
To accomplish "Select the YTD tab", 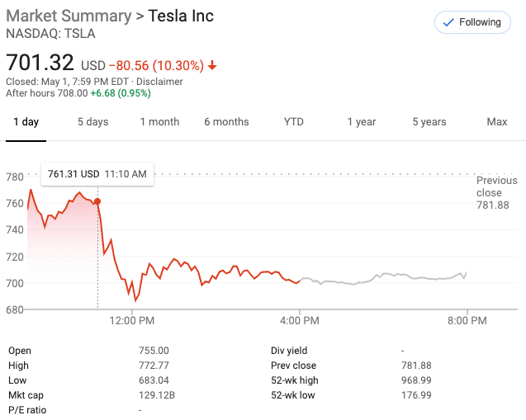I will point(294,121).
